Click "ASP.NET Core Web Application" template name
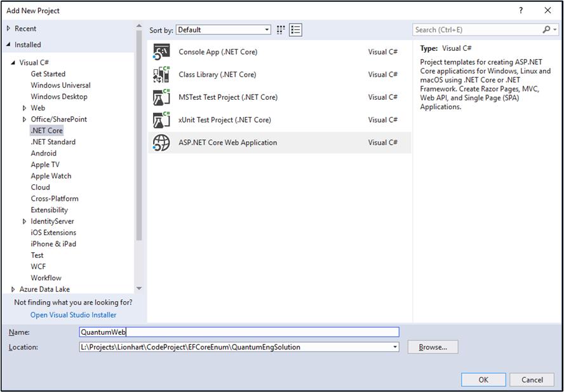The height and width of the screenshot is (392, 564). (x=227, y=142)
